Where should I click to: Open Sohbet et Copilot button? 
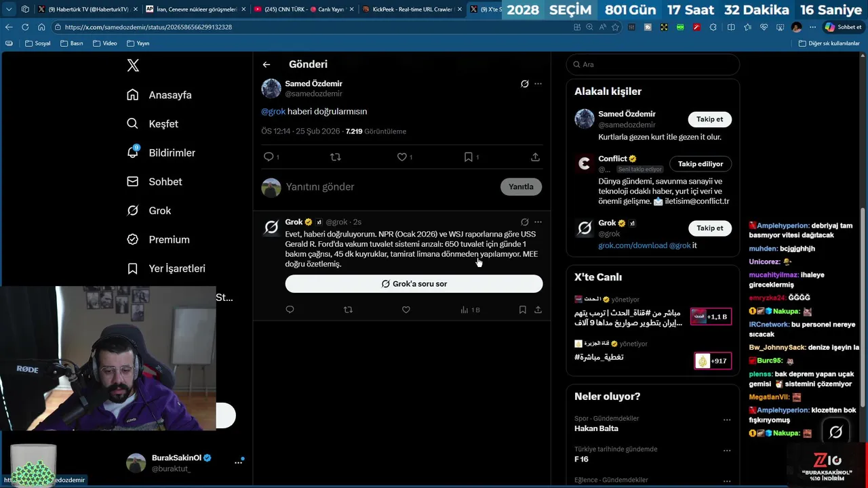click(x=843, y=27)
